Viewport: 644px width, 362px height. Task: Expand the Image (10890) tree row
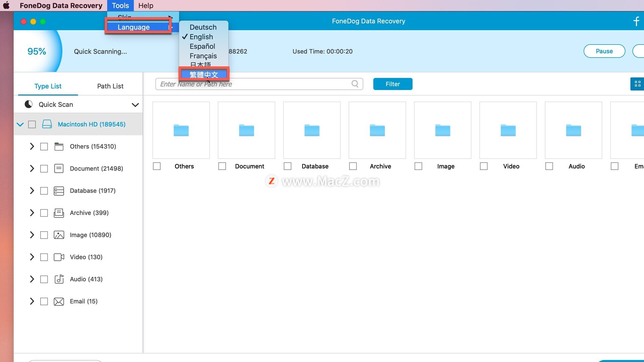click(x=32, y=235)
